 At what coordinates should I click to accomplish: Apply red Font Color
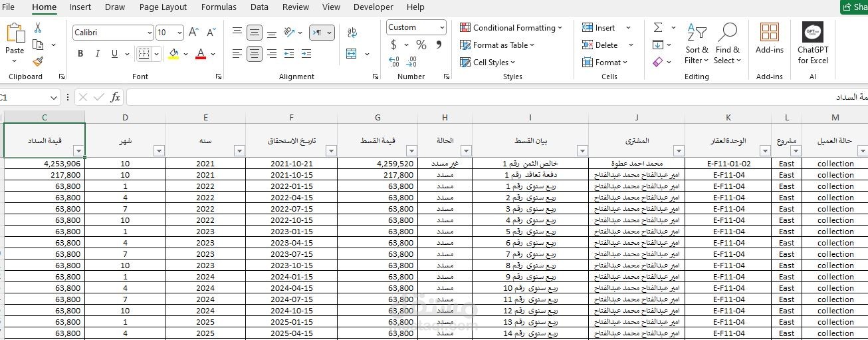(201, 54)
